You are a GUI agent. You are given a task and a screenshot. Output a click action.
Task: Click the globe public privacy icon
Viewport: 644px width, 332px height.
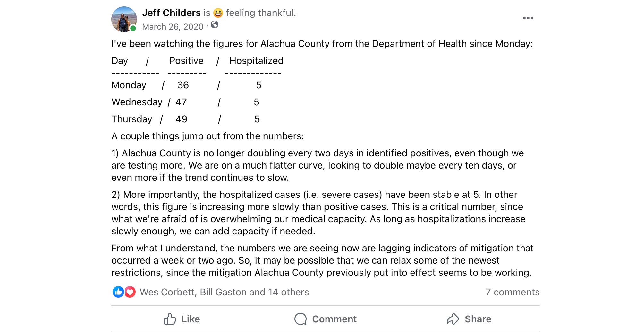pos(215,25)
